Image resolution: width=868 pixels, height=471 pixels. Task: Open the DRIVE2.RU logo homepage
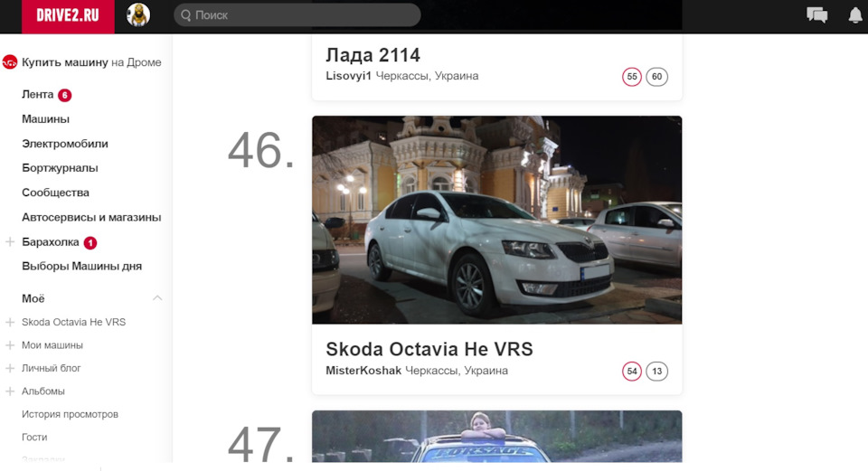point(68,16)
